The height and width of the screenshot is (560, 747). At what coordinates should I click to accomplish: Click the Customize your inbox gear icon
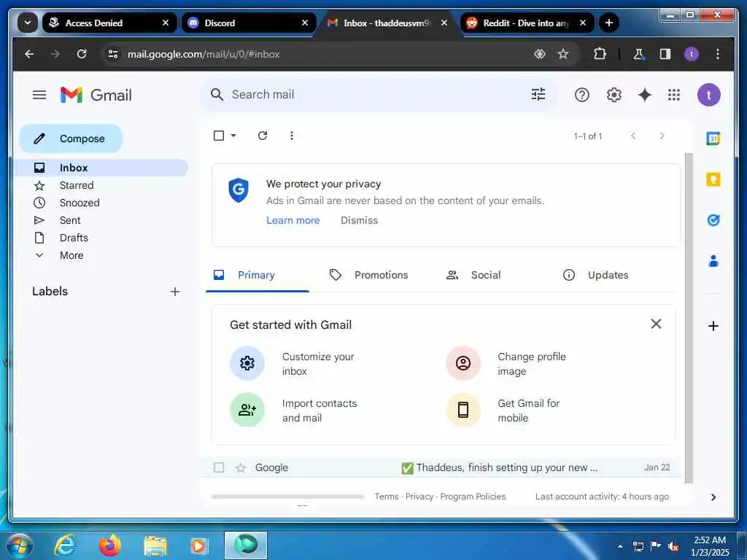point(247,363)
